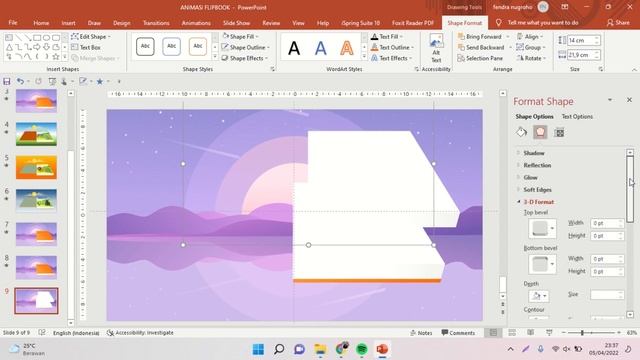Expand the Glow section
The width and height of the screenshot is (640, 360).
click(x=530, y=178)
